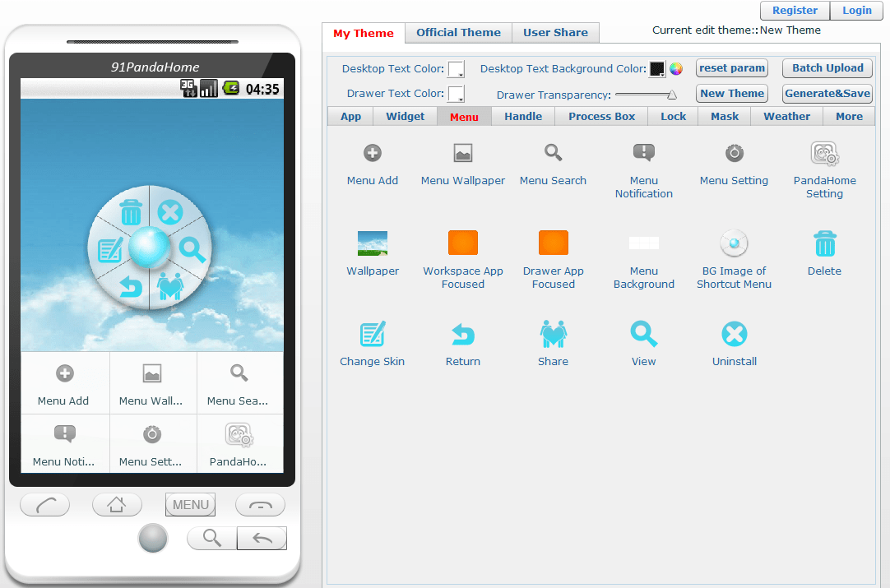Click the phone home hardware button
890x588 pixels.
[117, 505]
